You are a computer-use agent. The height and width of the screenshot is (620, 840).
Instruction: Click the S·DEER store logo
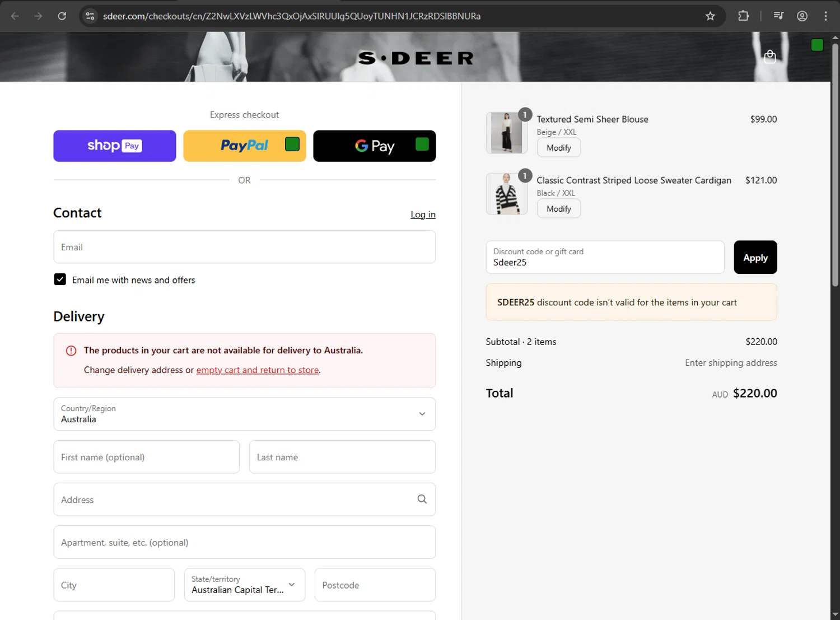[x=416, y=58]
